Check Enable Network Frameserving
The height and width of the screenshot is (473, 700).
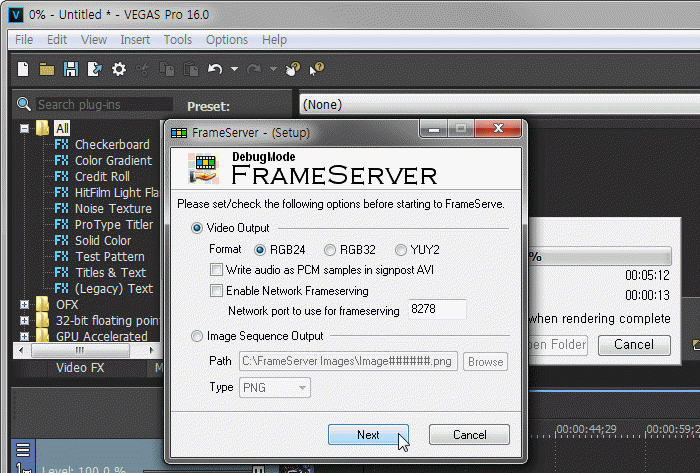pos(216,291)
